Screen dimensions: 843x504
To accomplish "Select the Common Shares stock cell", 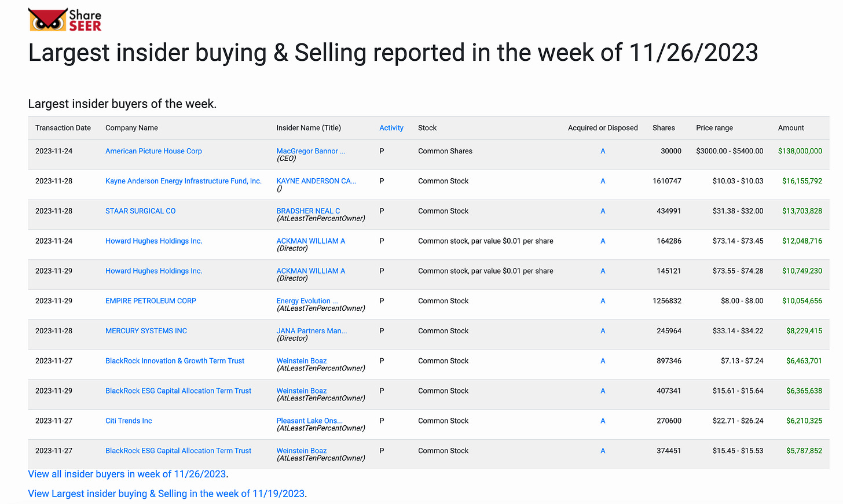I will (x=445, y=151).
